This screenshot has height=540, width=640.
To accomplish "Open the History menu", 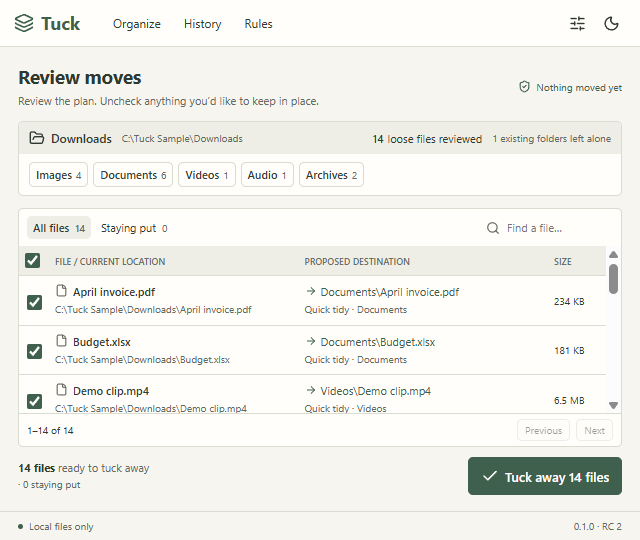I will coord(202,24).
